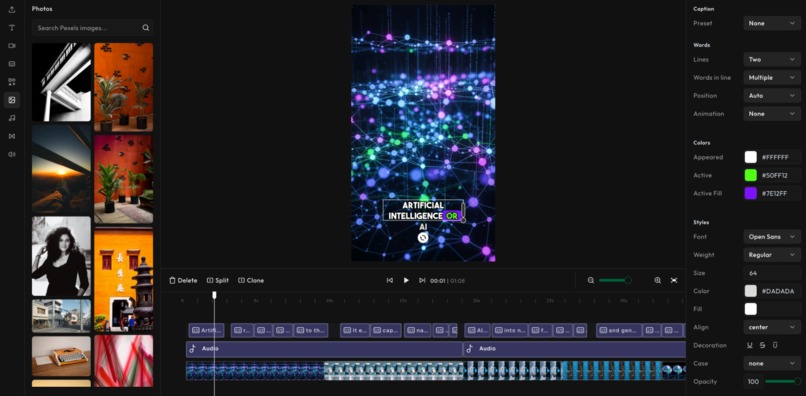Click the Fill white color swatch
Viewport: 806px width, 396px height.
click(750, 309)
